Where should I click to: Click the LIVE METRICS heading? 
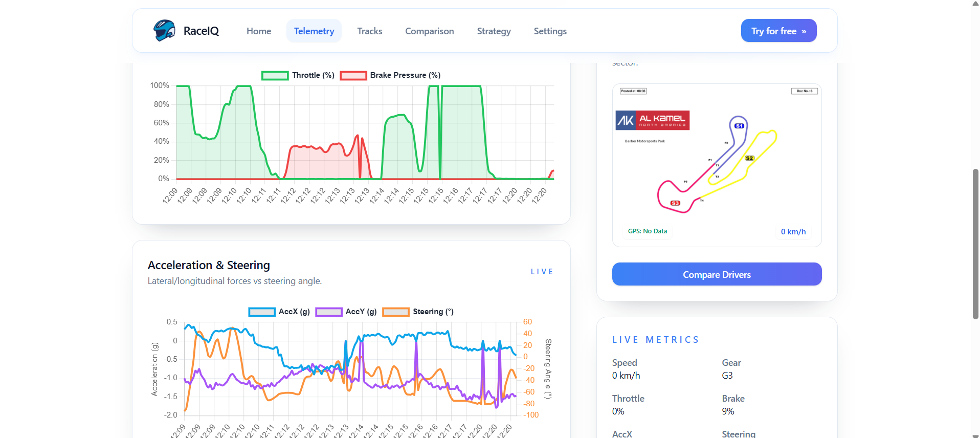[x=655, y=340]
